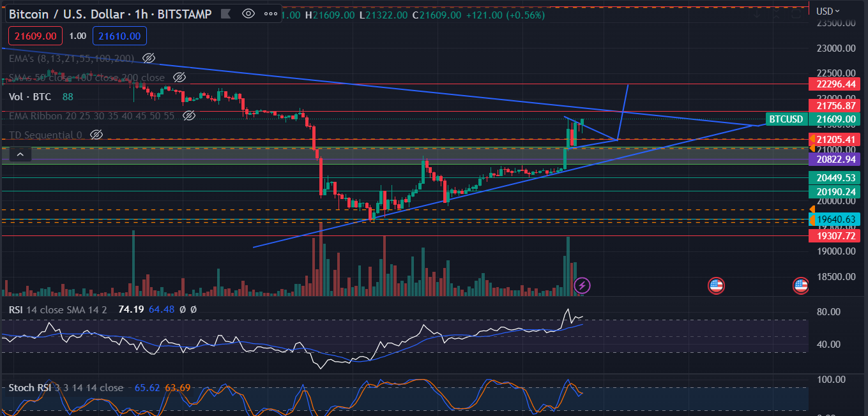
Task: Click the green 20449.53 price label
Action: coord(835,177)
